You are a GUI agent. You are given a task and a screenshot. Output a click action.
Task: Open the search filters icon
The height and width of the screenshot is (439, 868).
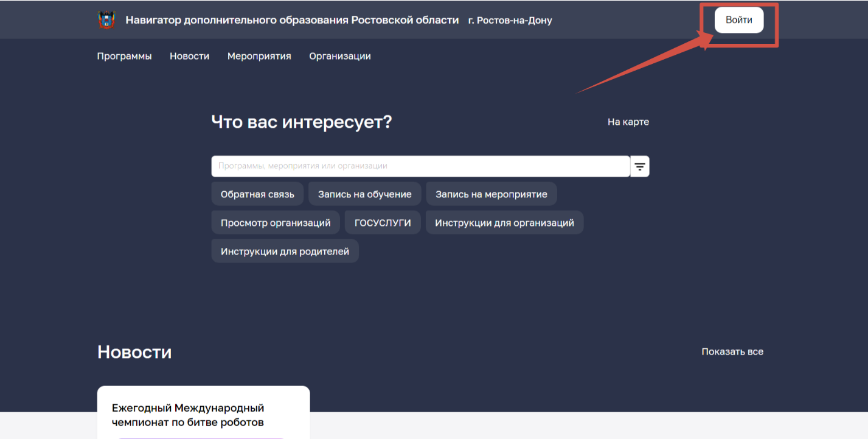pyautogui.click(x=640, y=166)
